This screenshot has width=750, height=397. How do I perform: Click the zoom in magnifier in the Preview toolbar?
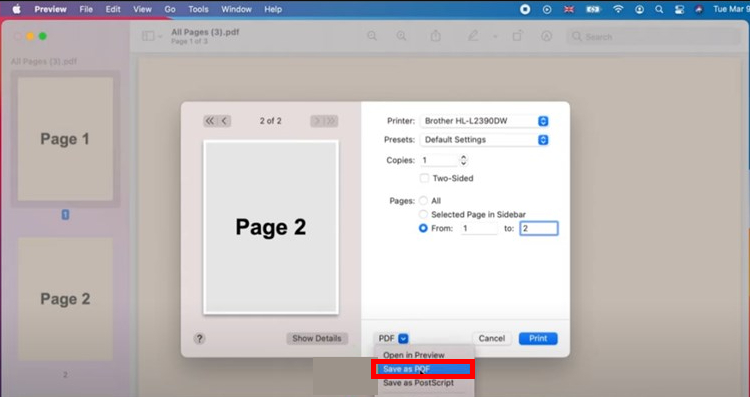coord(401,36)
